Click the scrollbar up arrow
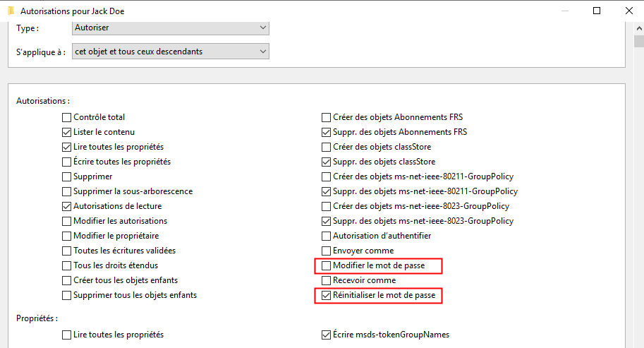 tap(639, 28)
